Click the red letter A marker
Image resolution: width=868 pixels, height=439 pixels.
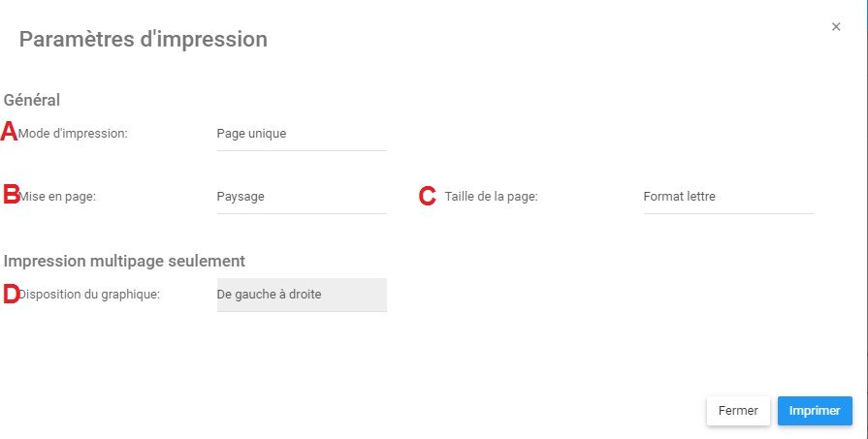pyautogui.click(x=9, y=133)
